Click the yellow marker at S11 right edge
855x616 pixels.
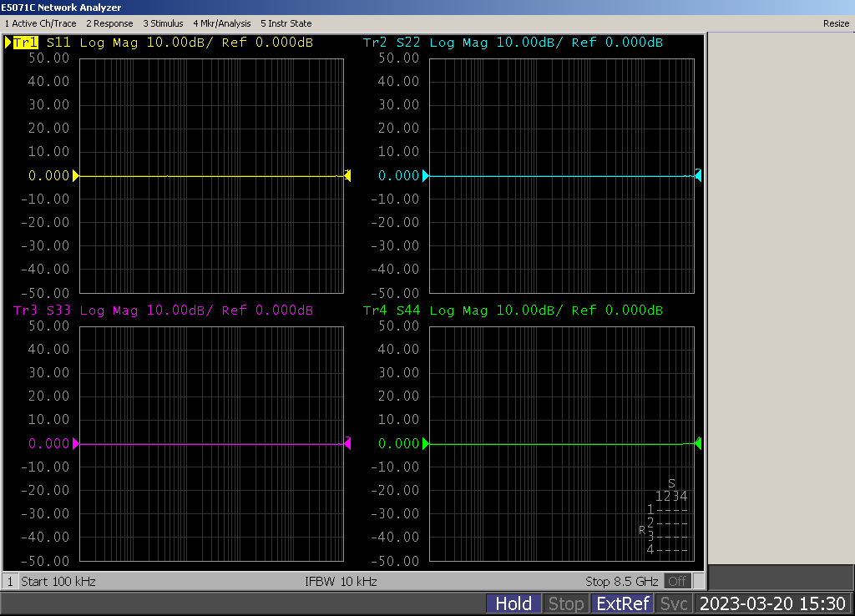click(347, 175)
